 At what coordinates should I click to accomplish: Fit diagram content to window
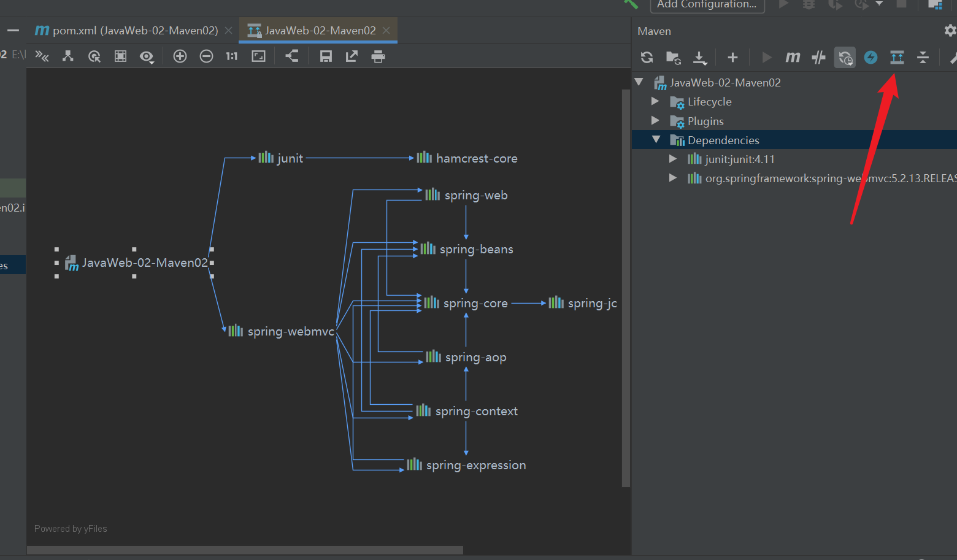pos(258,56)
